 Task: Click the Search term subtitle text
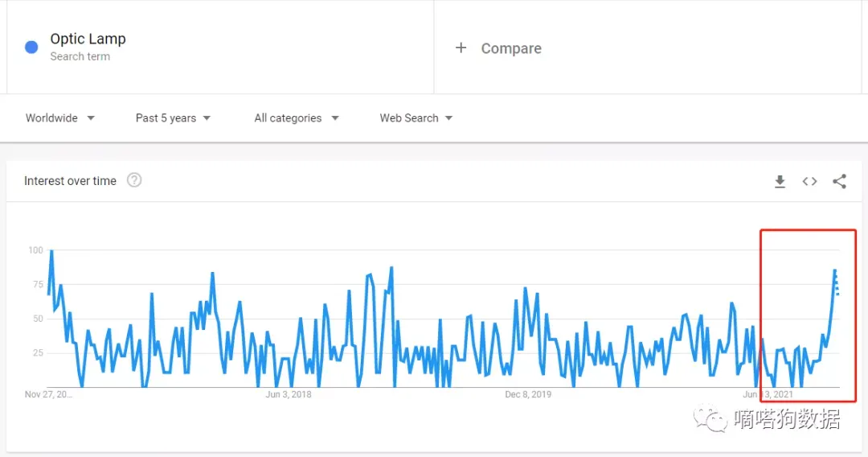pyautogui.click(x=80, y=56)
